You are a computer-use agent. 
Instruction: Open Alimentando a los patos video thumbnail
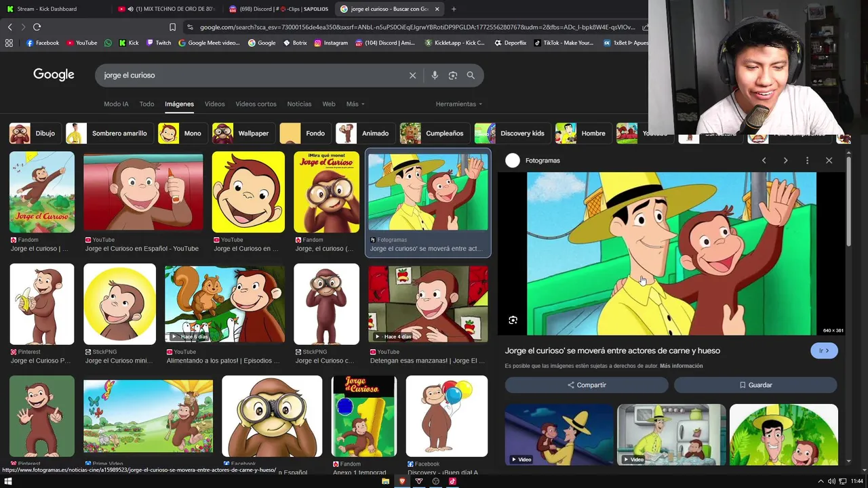click(x=224, y=304)
